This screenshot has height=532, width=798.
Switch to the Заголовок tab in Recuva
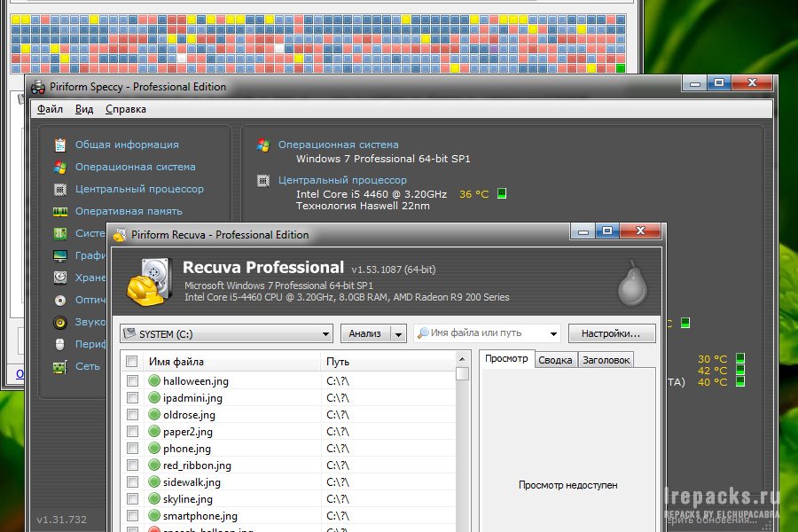point(606,360)
